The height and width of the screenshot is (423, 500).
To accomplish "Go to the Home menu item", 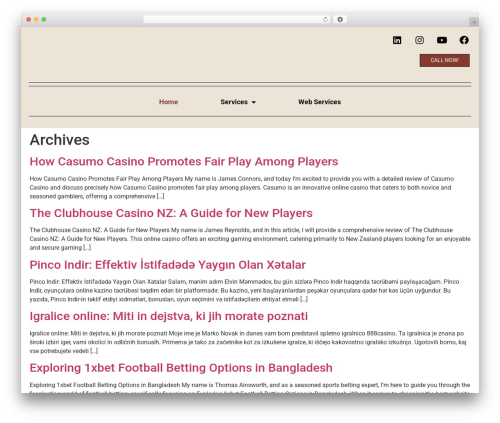I will tap(168, 102).
